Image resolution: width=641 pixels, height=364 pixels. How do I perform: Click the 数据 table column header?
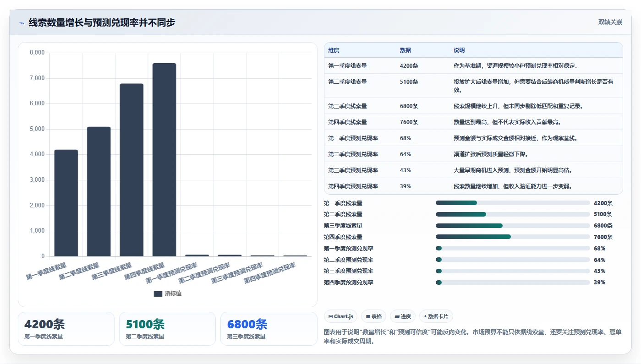[405, 50]
